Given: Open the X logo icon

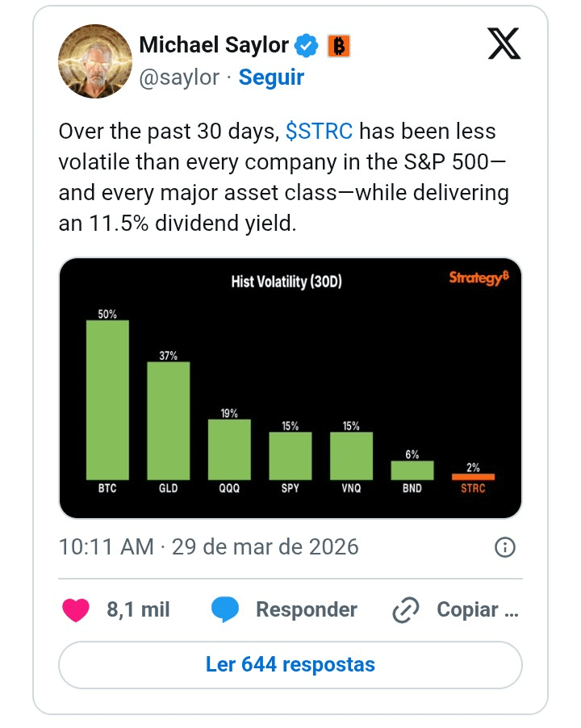Looking at the screenshot, I should tap(504, 44).
